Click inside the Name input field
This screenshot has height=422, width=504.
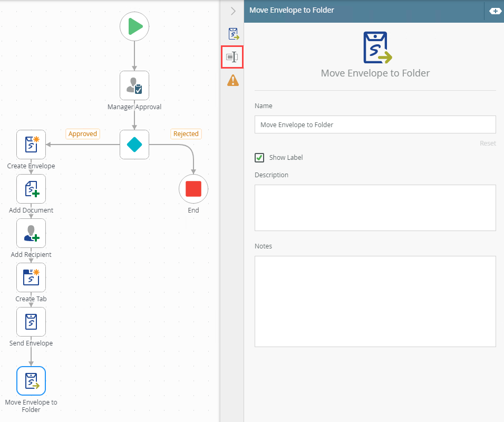[375, 124]
